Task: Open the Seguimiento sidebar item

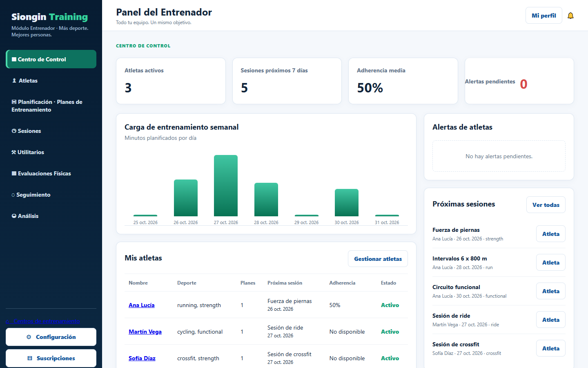Action: [x=51, y=195]
